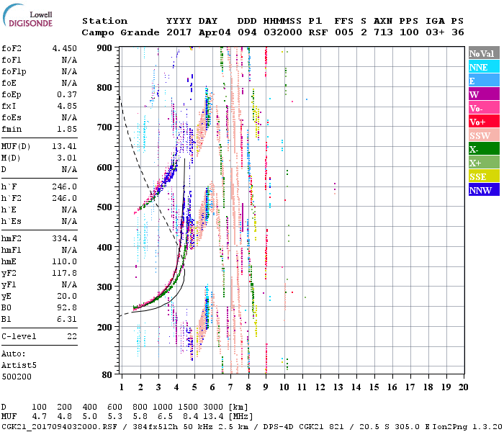Click the Ion2Png 1.3.20 footer text
The width and height of the screenshot is (504, 432).
(467, 426)
